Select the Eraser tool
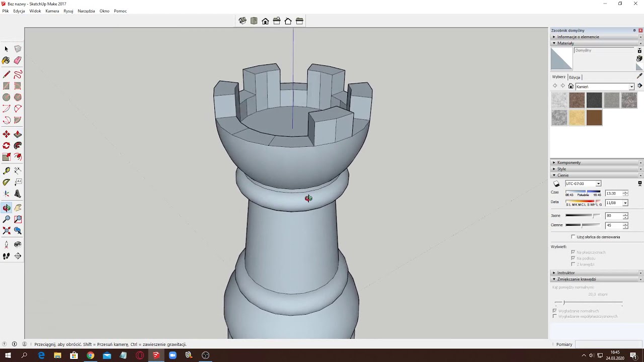Viewport: 644px width, 362px height. pyautogui.click(x=18, y=60)
